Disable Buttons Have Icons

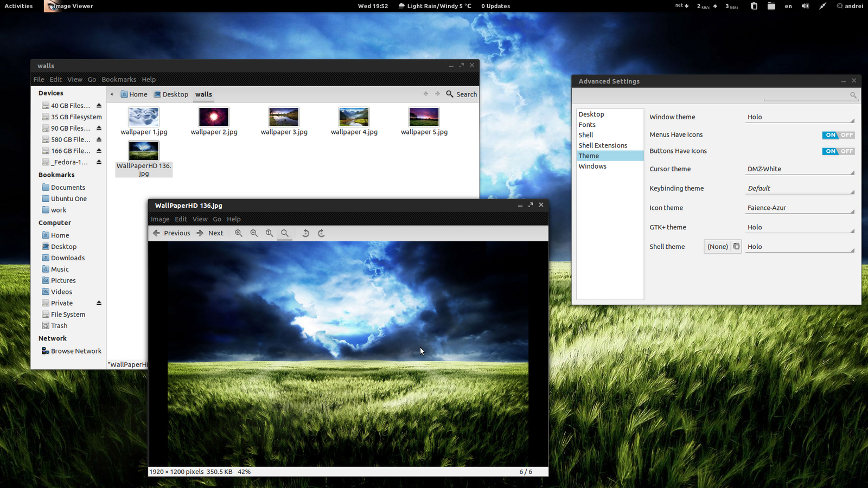(x=846, y=151)
